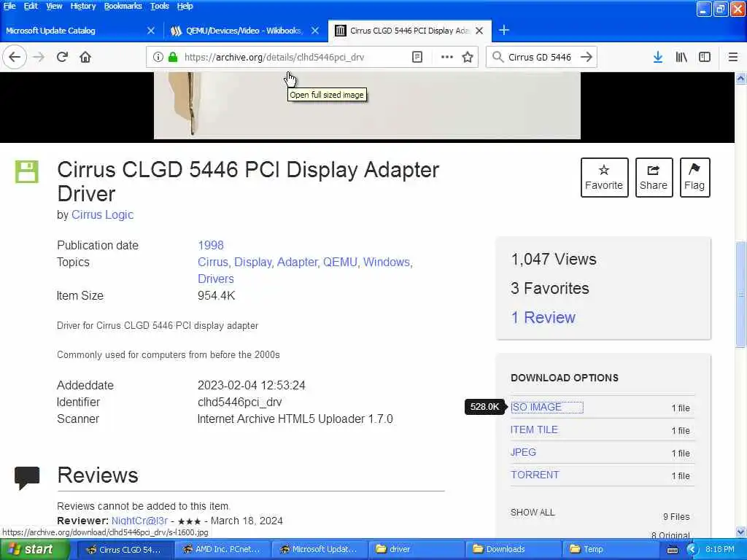Jump to the 1 Review link
The image size is (747, 560).
pos(543,317)
